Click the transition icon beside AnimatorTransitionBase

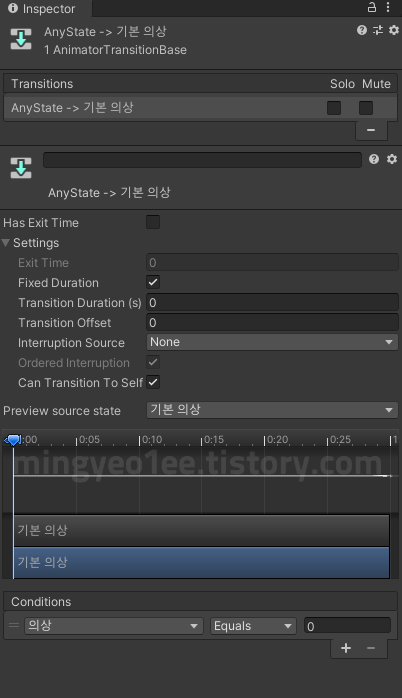coord(21,39)
